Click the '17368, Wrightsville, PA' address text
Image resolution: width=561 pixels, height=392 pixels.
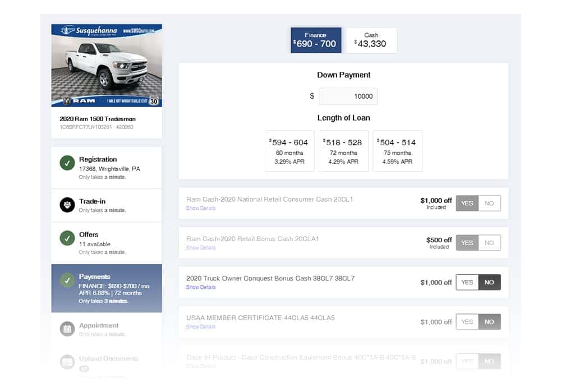[x=109, y=169]
